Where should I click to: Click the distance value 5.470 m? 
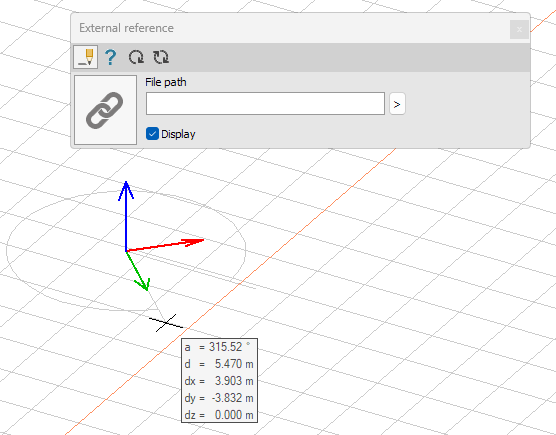click(234, 364)
